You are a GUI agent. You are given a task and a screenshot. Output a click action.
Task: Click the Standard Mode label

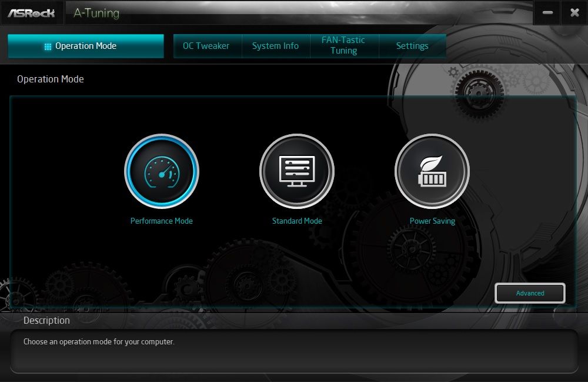coord(297,221)
